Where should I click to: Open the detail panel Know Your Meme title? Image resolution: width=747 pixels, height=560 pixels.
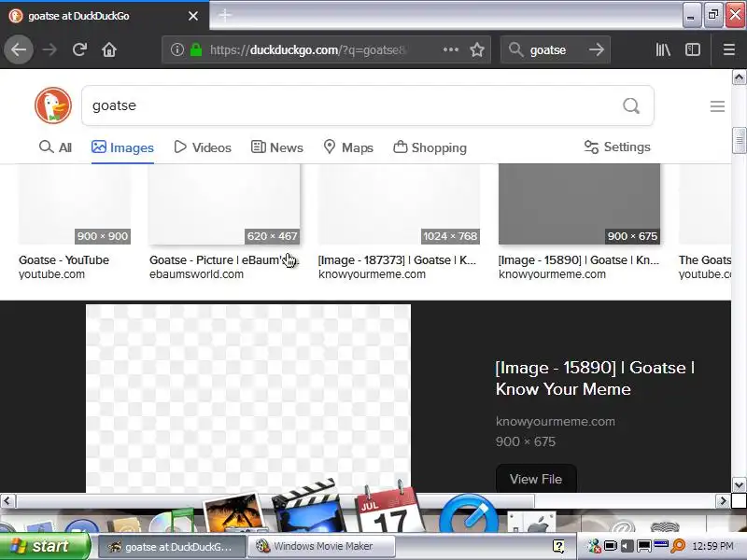tap(595, 379)
